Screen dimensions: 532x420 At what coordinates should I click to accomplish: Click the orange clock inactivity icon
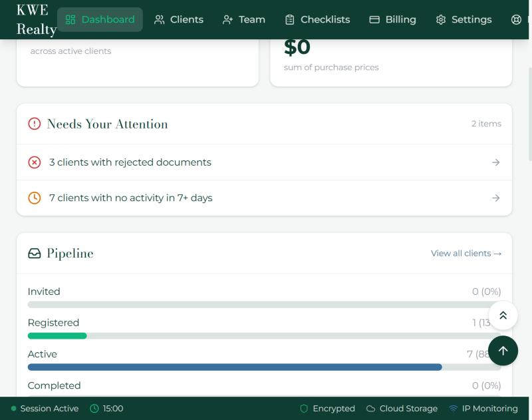tap(35, 198)
